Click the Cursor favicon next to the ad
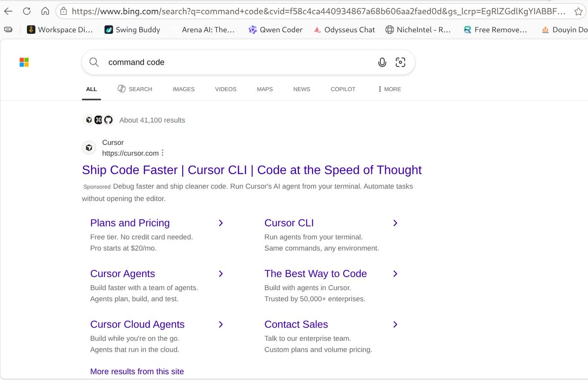The width and height of the screenshot is (588, 380). pos(89,147)
